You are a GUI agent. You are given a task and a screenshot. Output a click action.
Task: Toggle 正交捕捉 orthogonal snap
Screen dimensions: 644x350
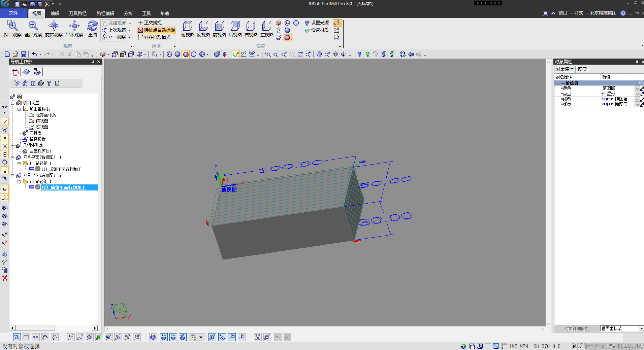[x=150, y=23]
